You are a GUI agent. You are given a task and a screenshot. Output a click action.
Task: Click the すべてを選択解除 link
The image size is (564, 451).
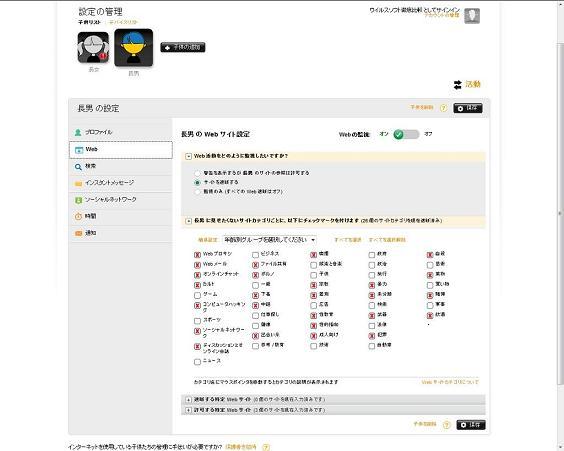point(387,240)
